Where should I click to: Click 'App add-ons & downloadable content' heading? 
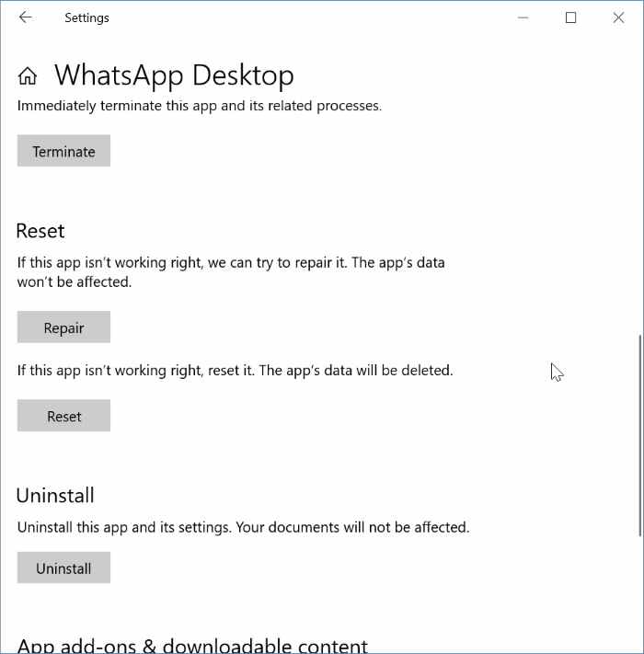[x=192, y=646]
